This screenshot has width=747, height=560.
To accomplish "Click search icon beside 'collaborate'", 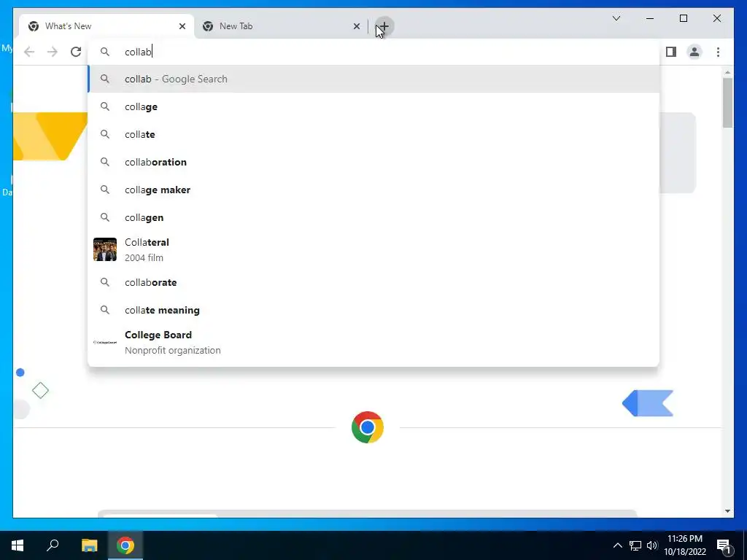I will point(105,282).
